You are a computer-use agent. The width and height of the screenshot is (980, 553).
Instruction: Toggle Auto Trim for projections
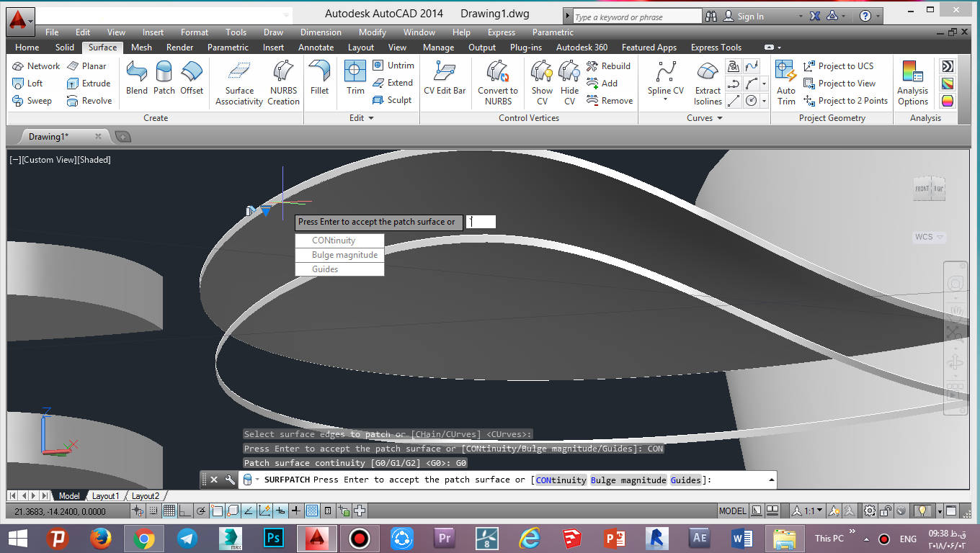[786, 83]
